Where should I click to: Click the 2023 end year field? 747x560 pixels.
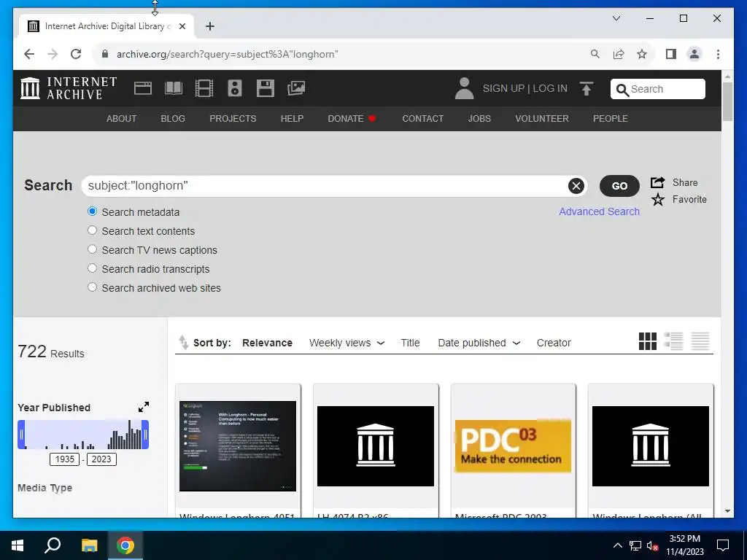tap(101, 459)
